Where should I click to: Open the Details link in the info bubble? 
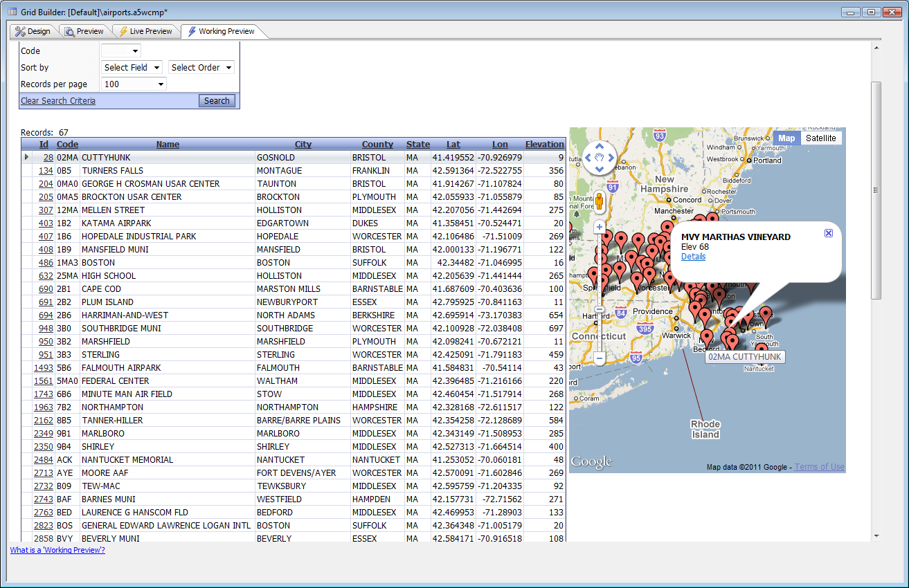(693, 257)
